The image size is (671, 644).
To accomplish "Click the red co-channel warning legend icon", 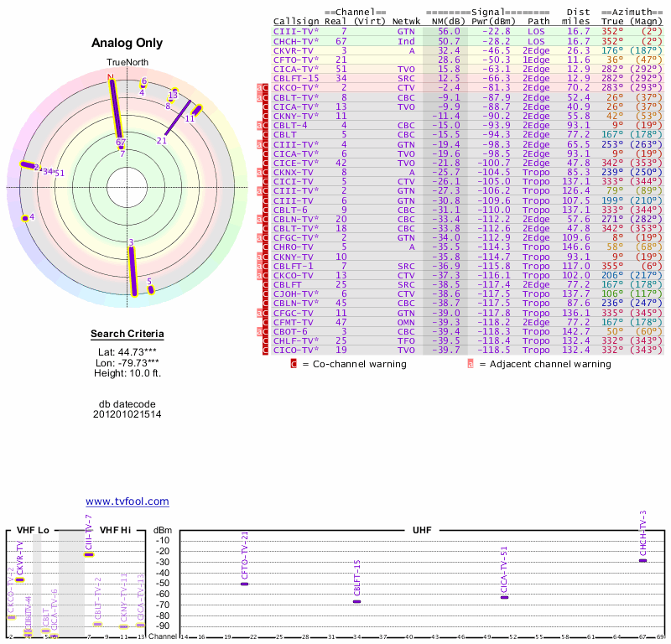I will click(294, 364).
